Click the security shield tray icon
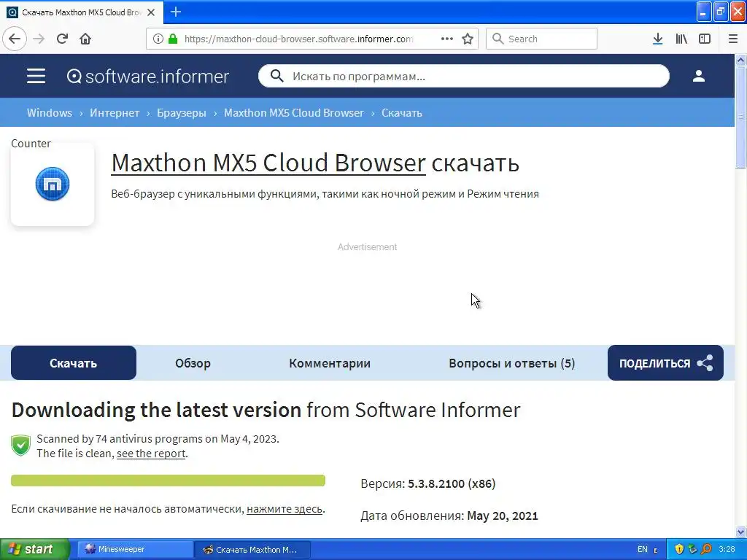The height and width of the screenshot is (560, 747). 679,549
